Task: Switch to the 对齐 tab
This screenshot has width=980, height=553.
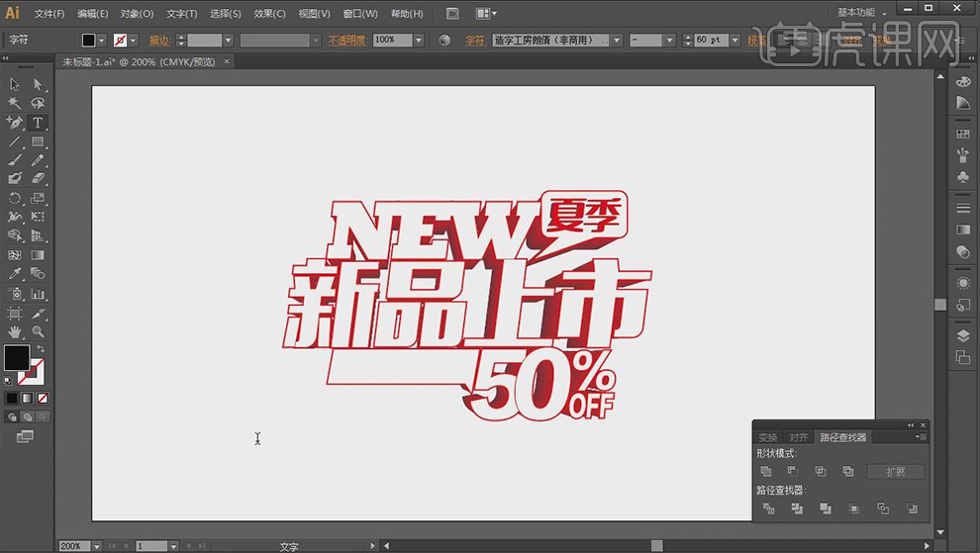Action: click(798, 437)
